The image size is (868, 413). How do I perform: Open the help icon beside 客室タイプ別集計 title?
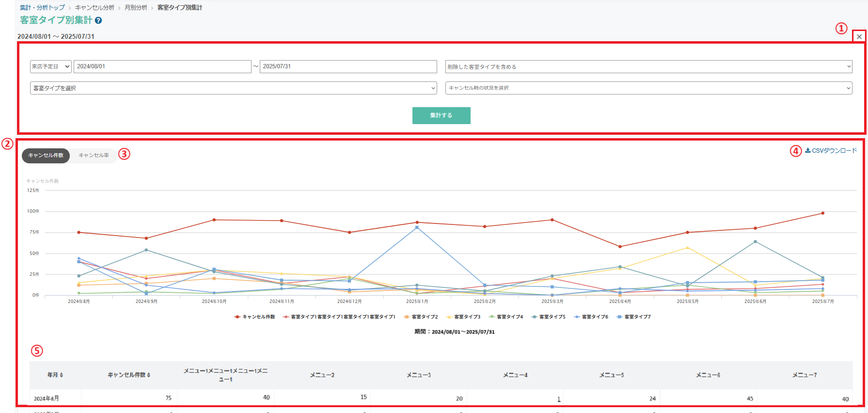tap(98, 20)
